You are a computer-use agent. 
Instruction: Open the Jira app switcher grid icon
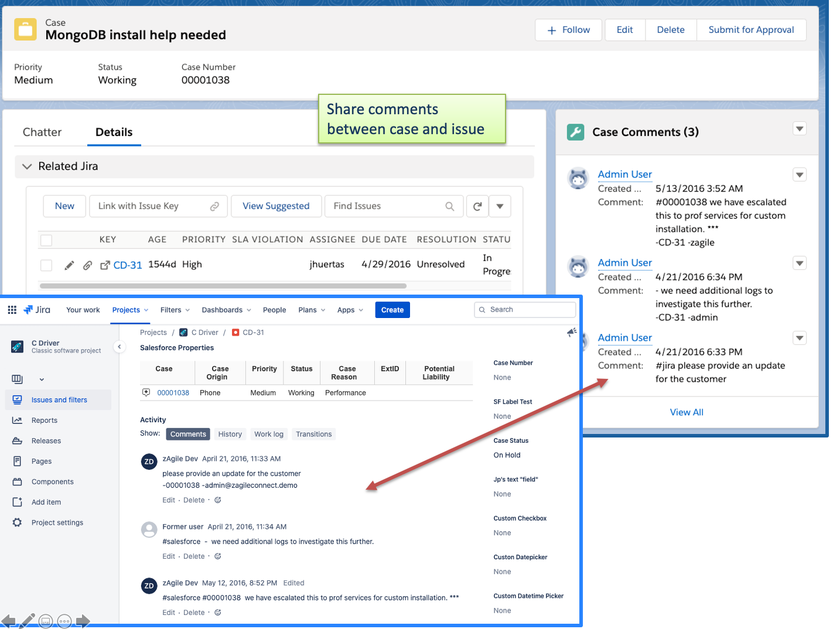[12, 310]
